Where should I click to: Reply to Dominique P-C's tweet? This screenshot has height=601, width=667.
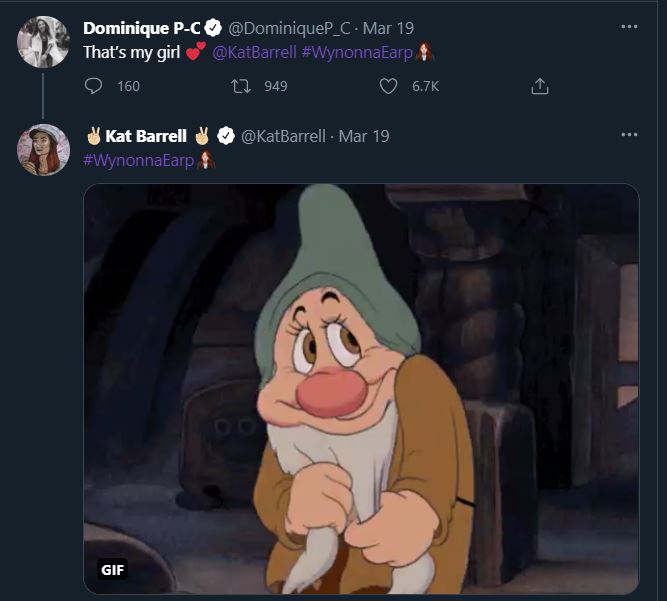94,86
